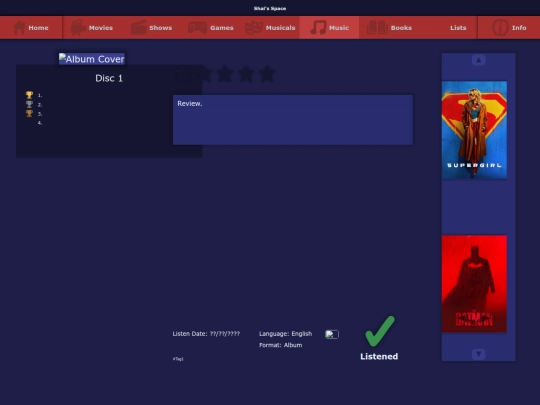Viewport: 540px width, 405px height.
Task: Click the Shai's Space site title
Action: point(270,8)
